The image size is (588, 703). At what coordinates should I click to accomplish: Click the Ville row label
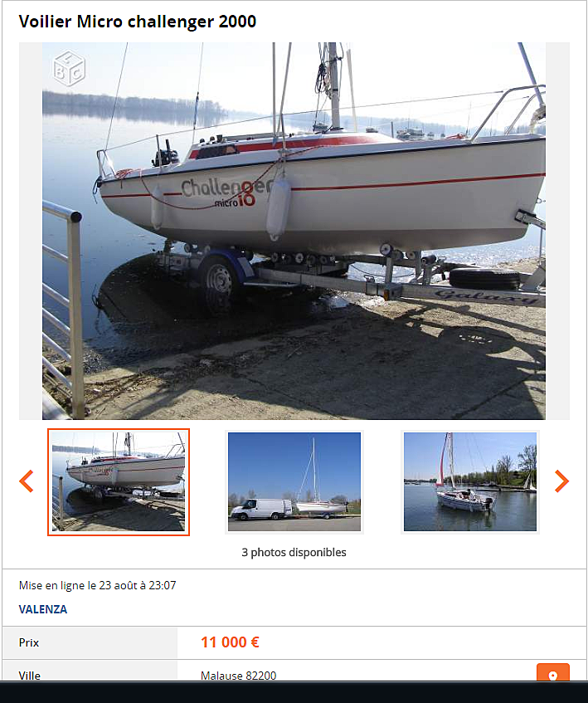[x=30, y=676]
